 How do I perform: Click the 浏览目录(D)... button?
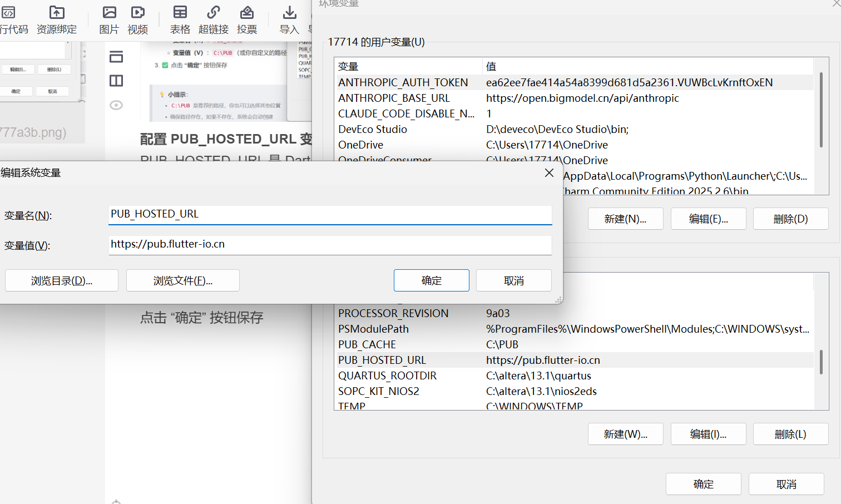[x=62, y=280]
